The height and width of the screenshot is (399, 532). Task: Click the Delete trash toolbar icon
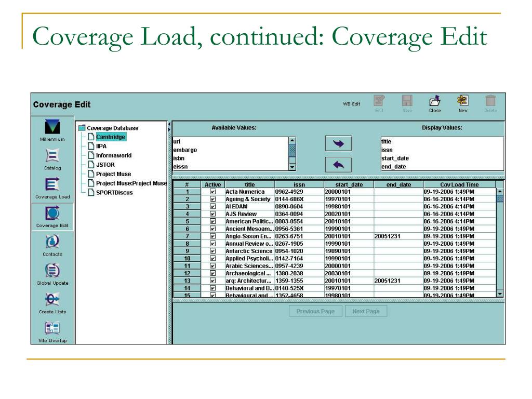pyautogui.click(x=490, y=101)
